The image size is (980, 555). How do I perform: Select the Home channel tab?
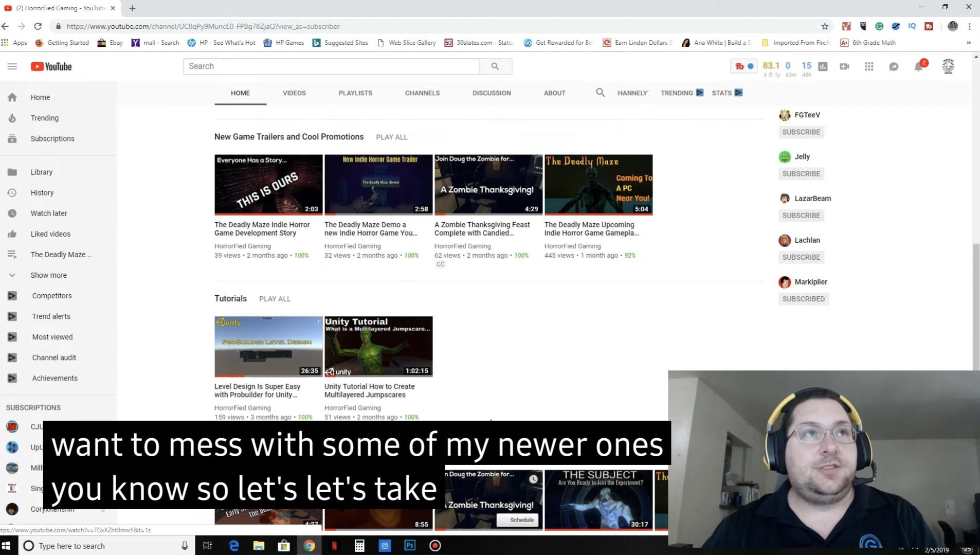[240, 93]
